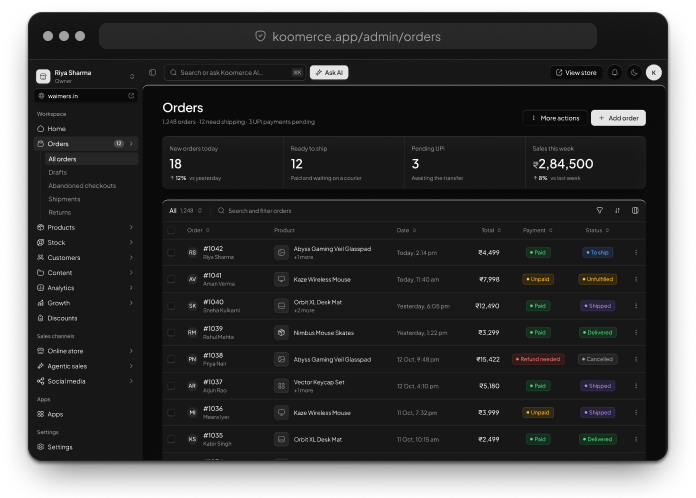The image size is (696, 498).
Task: Focus the Search or ask Koomerce AI field
Action: click(235, 72)
